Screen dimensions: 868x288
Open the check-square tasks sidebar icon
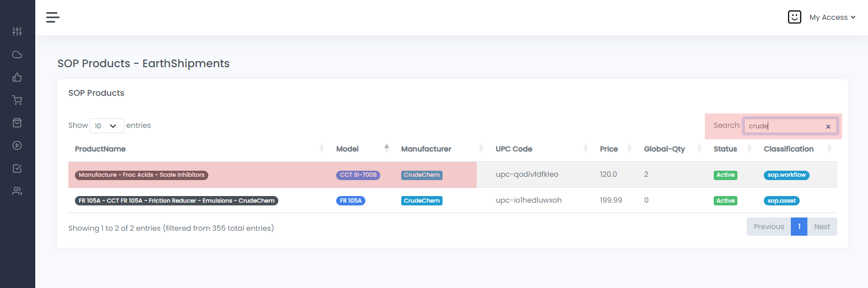click(17, 169)
